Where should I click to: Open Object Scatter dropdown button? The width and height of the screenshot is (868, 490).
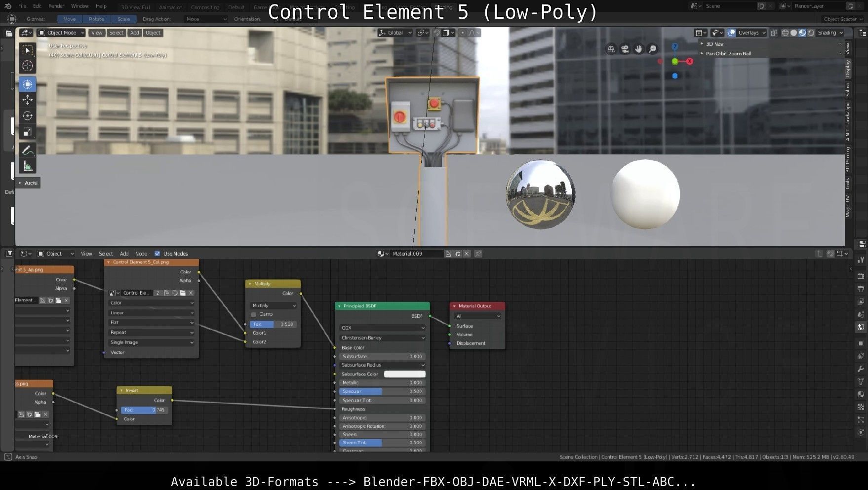[842, 19]
